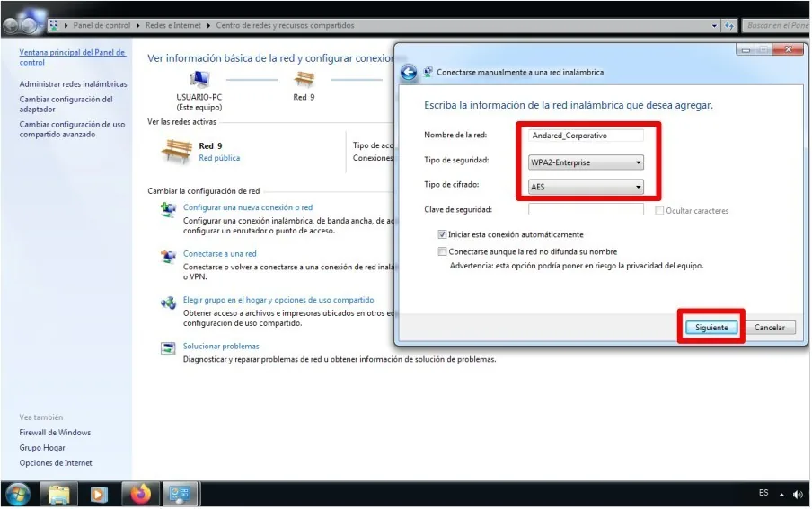The height and width of the screenshot is (509, 812).
Task: Open Solucionar problemas link
Action: click(221, 346)
